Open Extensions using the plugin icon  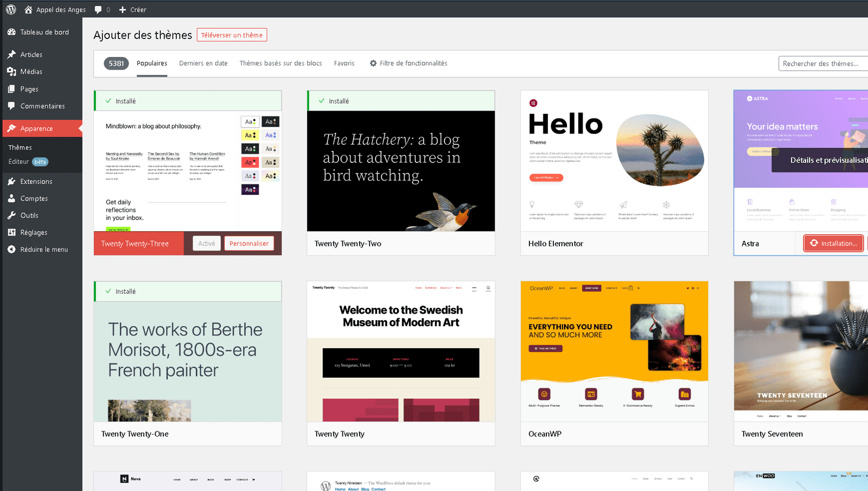[x=11, y=181]
